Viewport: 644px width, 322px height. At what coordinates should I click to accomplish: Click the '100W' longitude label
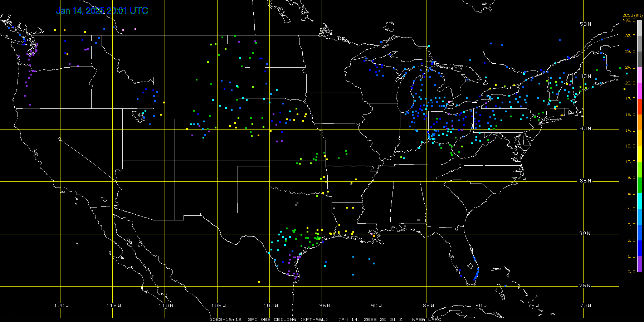coord(271,306)
